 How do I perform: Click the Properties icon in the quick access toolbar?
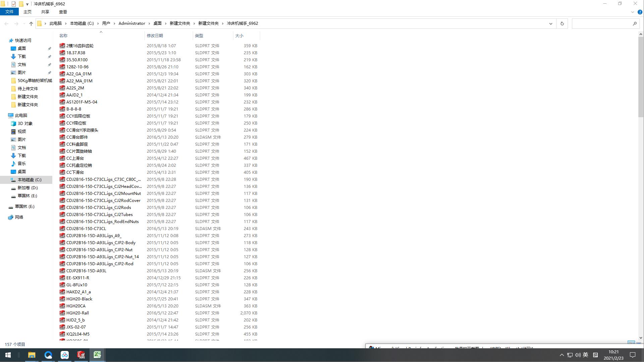(14, 4)
